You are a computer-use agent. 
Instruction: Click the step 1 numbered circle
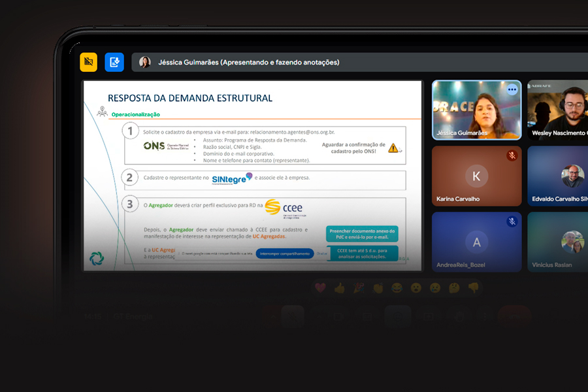pyautogui.click(x=131, y=131)
